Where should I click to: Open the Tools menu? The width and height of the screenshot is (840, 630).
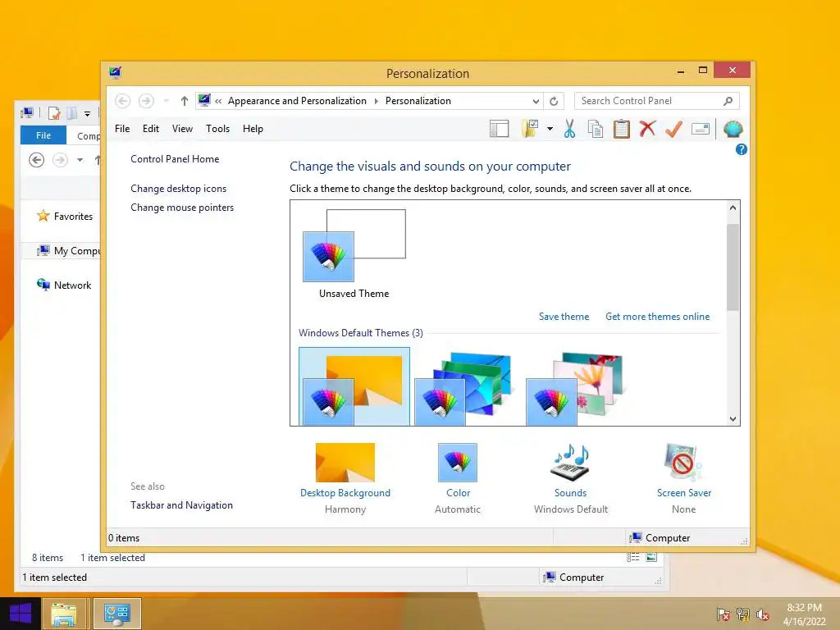(217, 129)
